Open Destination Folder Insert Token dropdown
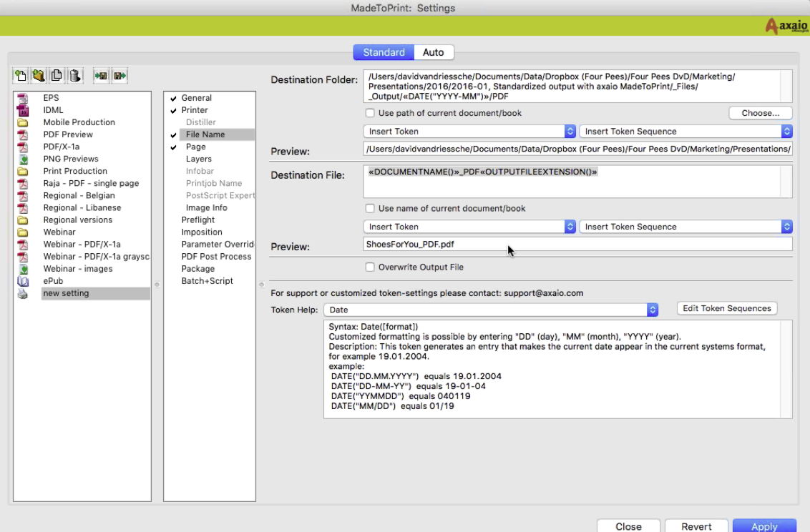The image size is (810, 532). (x=469, y=132)
